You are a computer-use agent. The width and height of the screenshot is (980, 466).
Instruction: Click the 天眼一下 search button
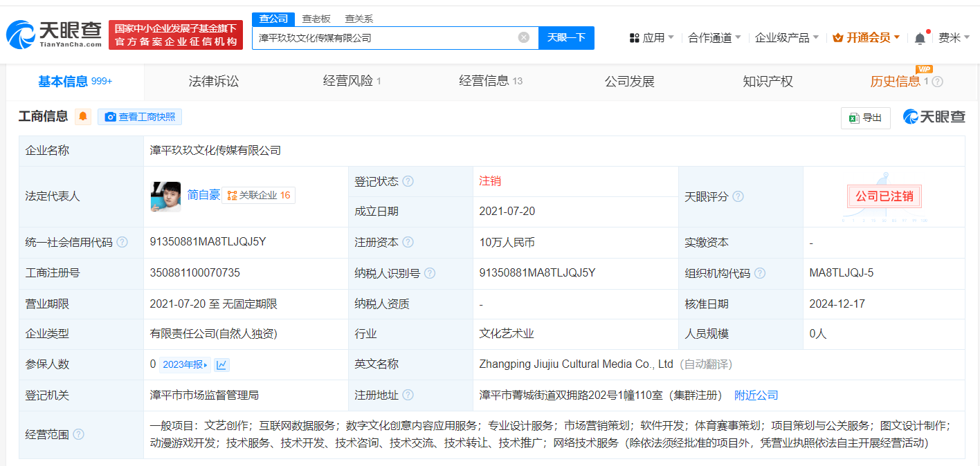point(566,37)
